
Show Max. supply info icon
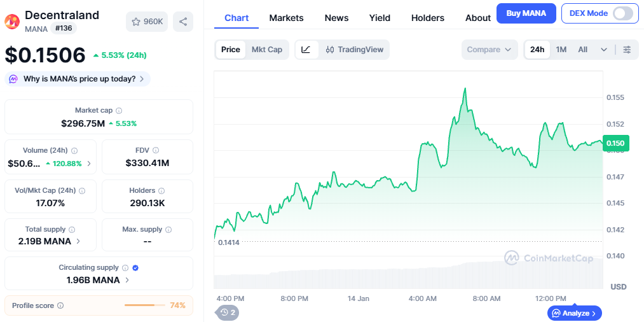coord(168,230)
